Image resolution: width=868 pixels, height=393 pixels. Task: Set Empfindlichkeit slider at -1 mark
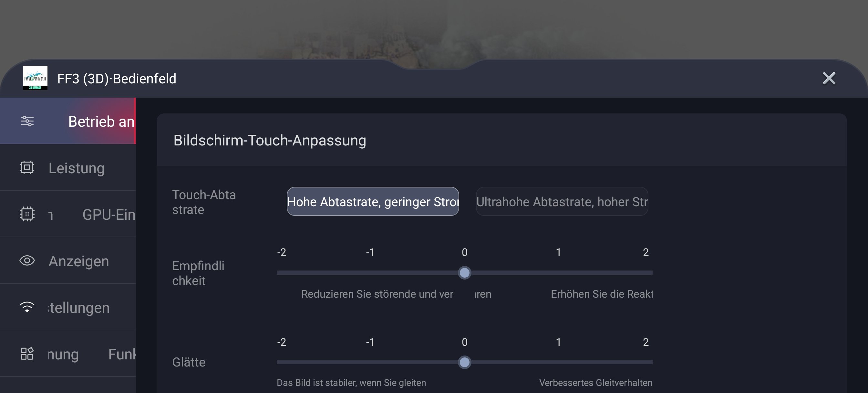pos(371,272)
